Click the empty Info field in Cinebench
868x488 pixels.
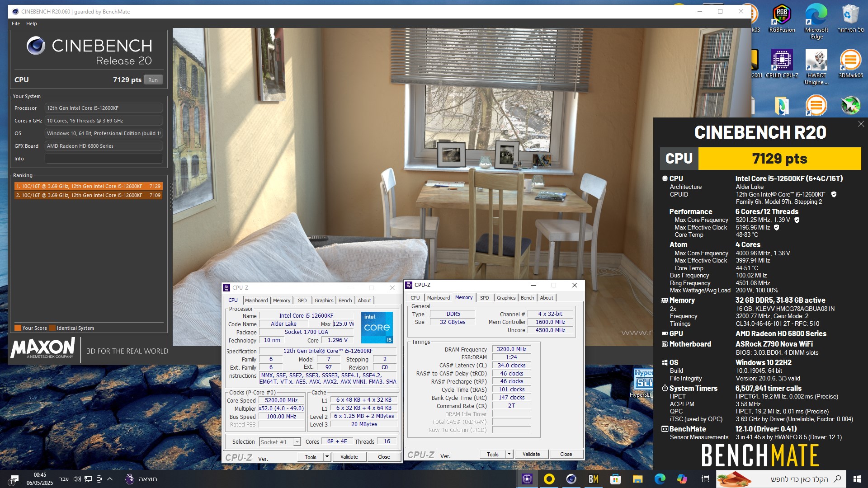point(104,159)
